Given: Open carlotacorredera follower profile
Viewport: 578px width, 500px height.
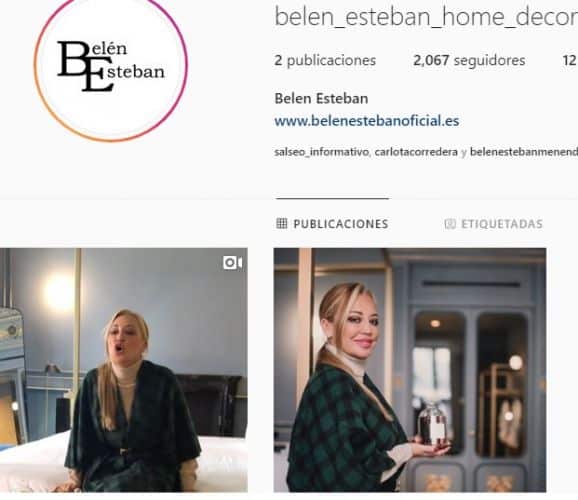Looking at the screenshot, I should 416,152.
